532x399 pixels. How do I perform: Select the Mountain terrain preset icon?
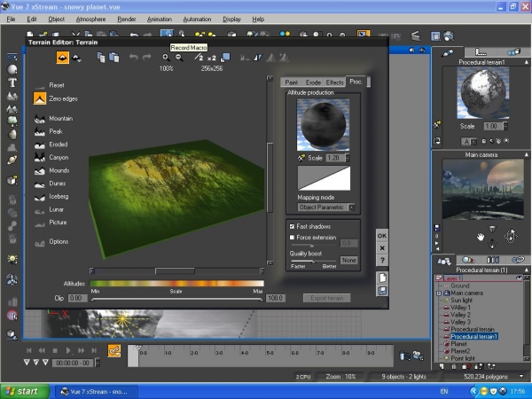[40, 119]
